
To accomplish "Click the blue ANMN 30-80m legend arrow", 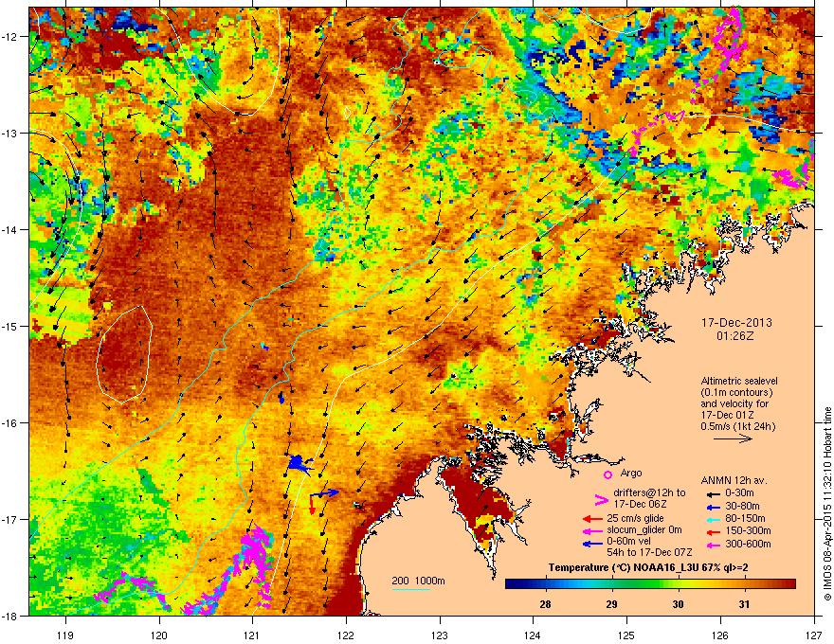I will click(713, 507).
